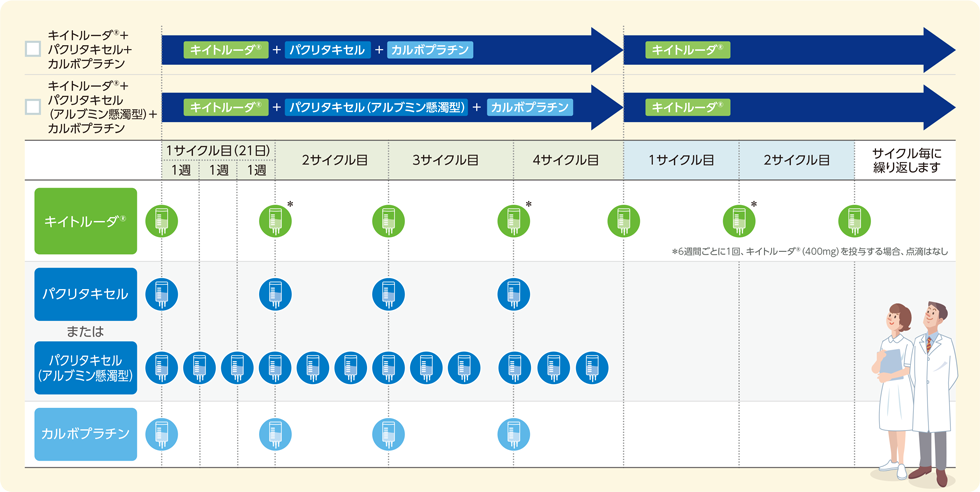Click the green キイトルーダ row label

(85, 221)
